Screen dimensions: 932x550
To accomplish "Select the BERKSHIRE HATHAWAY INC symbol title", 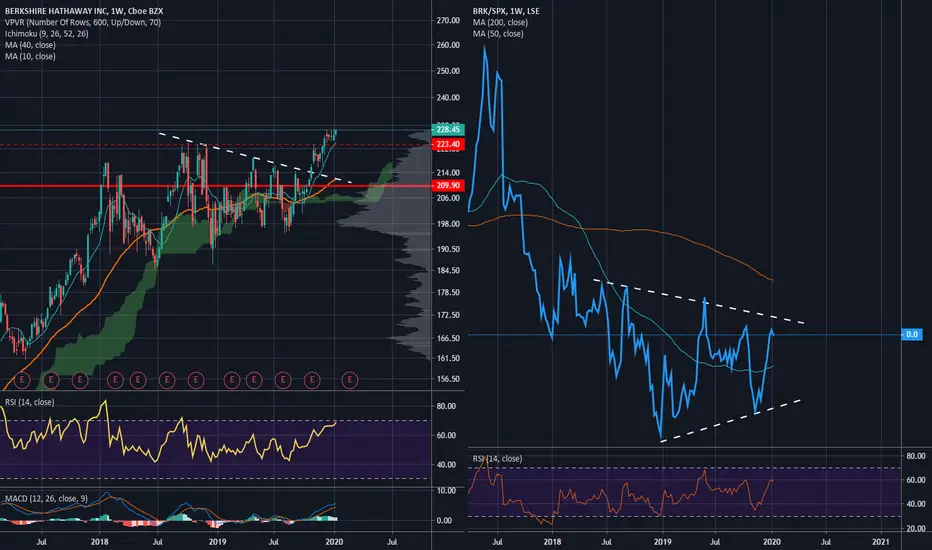I will (84, 11).
